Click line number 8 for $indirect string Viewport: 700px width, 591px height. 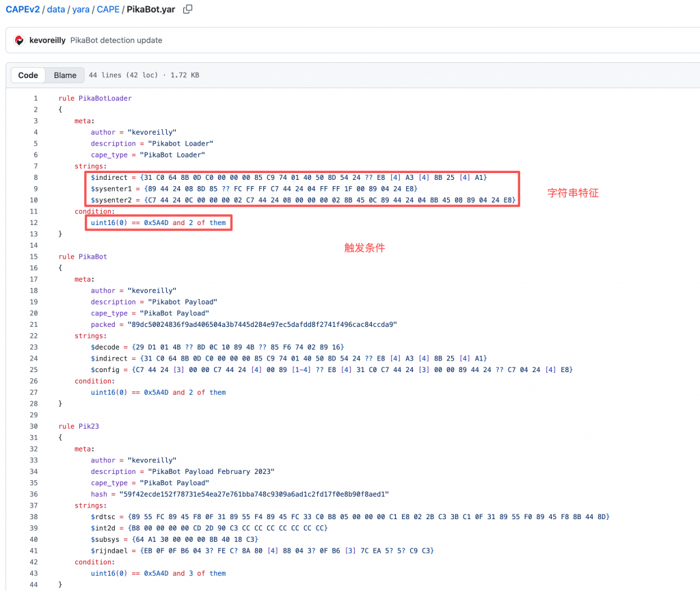pos(36,177)
